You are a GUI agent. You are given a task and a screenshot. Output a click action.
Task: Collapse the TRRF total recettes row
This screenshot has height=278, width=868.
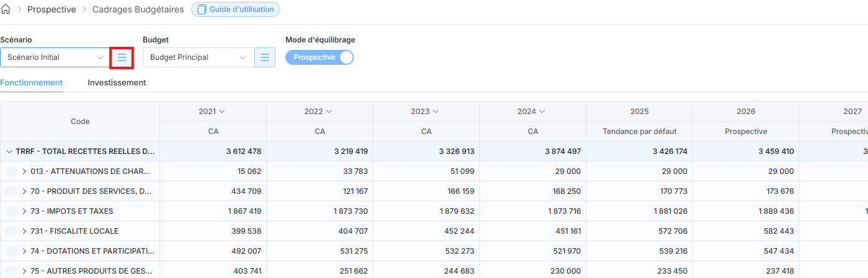point(9,151)
